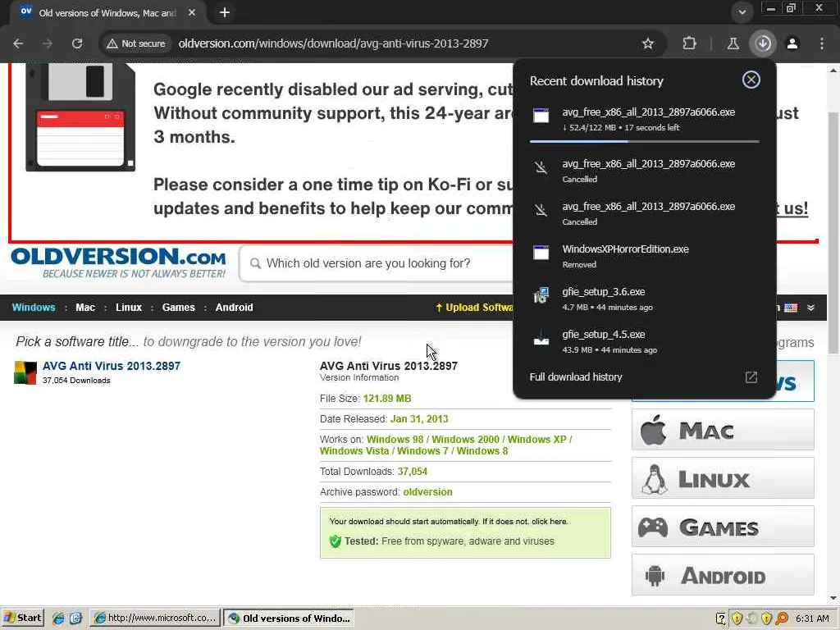Toggle the Downloads toolbar button
Viewport: 840px width, 630px height.
pyautogui.click(x=763, y=43)
